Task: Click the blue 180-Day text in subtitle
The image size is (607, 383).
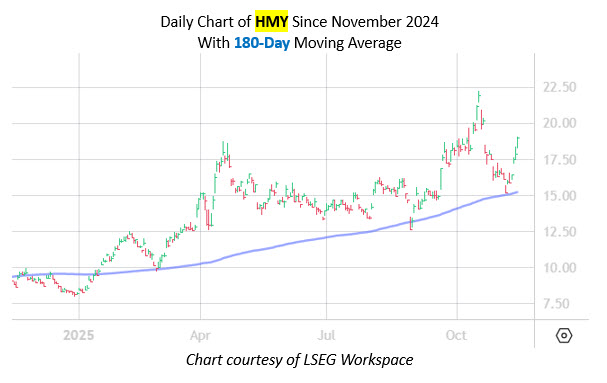Action: [x=262, y=43]
